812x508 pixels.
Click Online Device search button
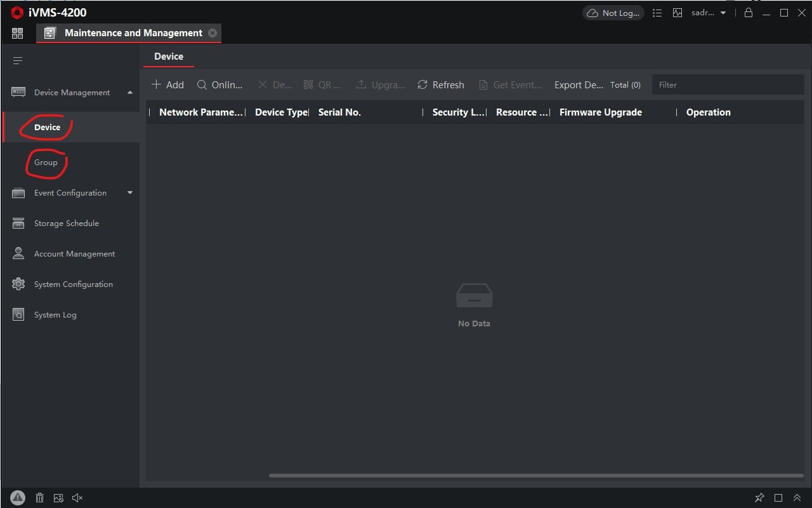tap(219, 85)
